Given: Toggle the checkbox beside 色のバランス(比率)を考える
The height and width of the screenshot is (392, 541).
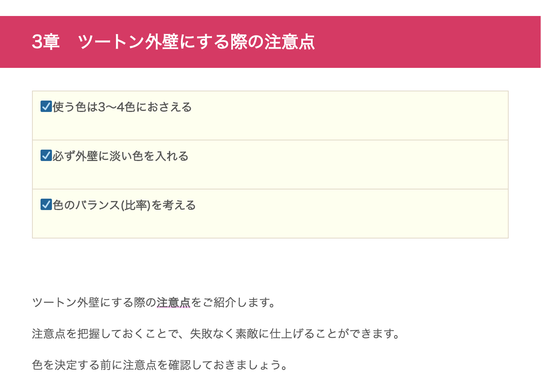Looking at the screenshot, I should coord(46,205).
